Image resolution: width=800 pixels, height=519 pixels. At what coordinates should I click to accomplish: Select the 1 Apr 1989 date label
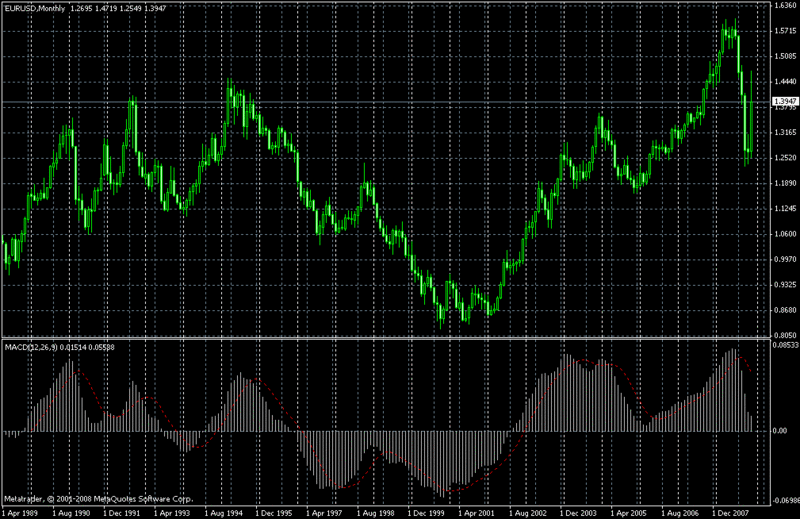coord(21,512)
